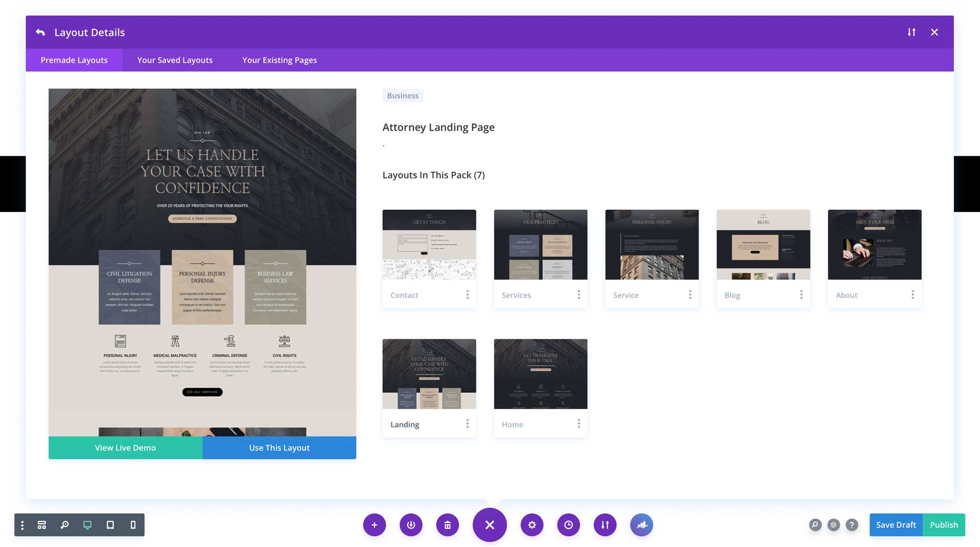Switch to the Your Existing Pages tab
The image size is (980, 547).
(x=279, y=60)
